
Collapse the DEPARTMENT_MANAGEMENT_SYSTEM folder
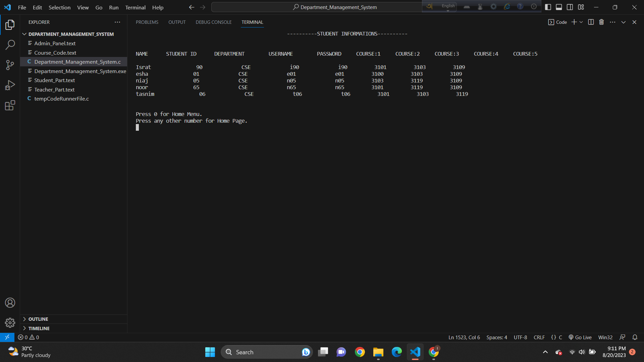(x=24, y=34)
